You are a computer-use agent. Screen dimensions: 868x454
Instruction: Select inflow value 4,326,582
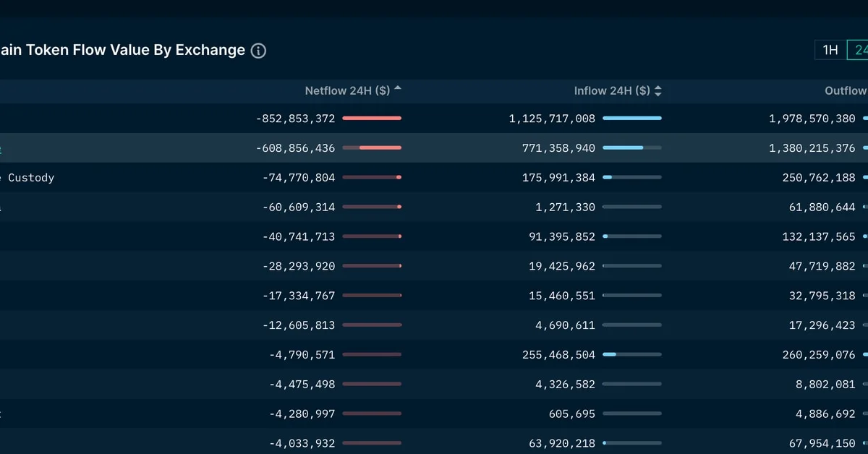click(565, 385)
